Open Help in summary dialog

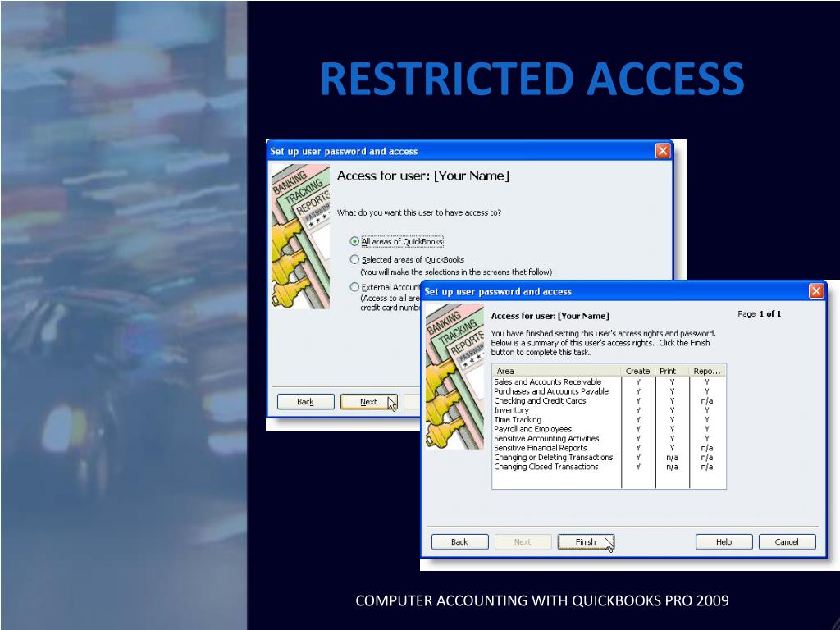click(x=724, y=541)
